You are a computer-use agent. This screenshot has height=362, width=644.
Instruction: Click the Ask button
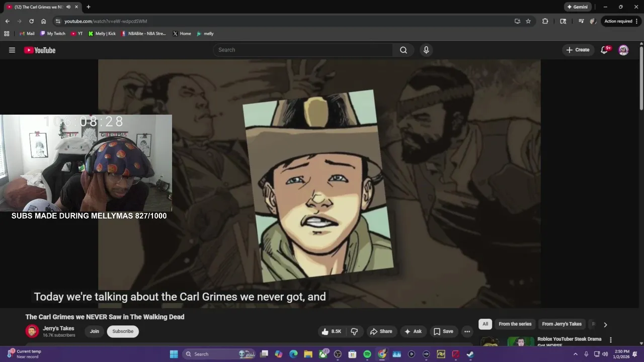[413, 331]
